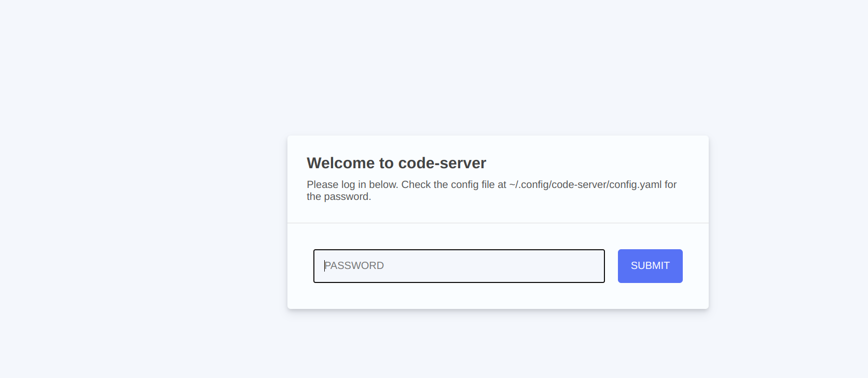Click the word "Check" in the description
The image size is (868, 378).
click(x=416, y=185)
